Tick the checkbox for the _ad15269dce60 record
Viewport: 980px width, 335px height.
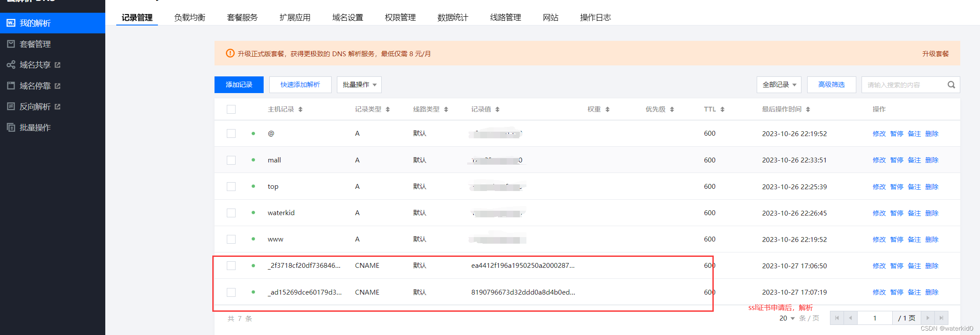point(231,292)
